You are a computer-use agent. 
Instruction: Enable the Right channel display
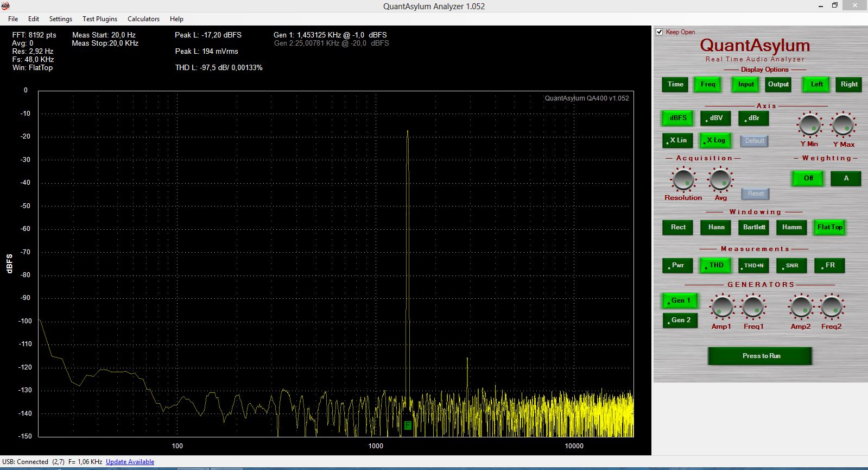click(x=849, y=84)
